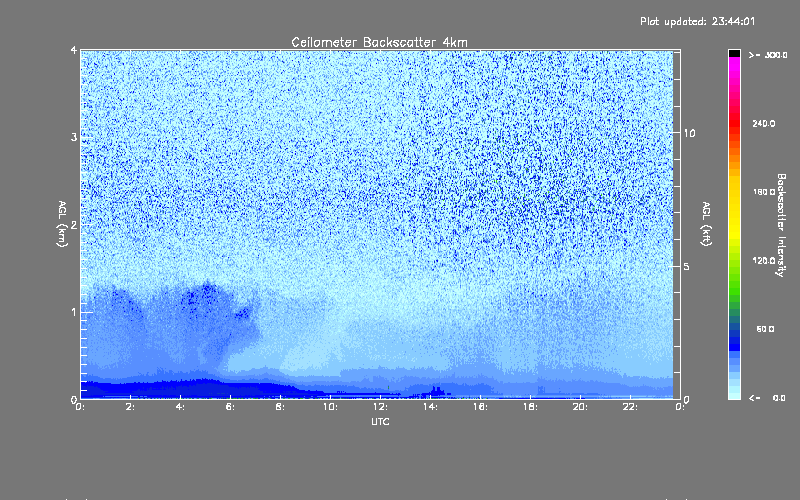
Task: Click the '4' label on the km axis
Action: 74,50
